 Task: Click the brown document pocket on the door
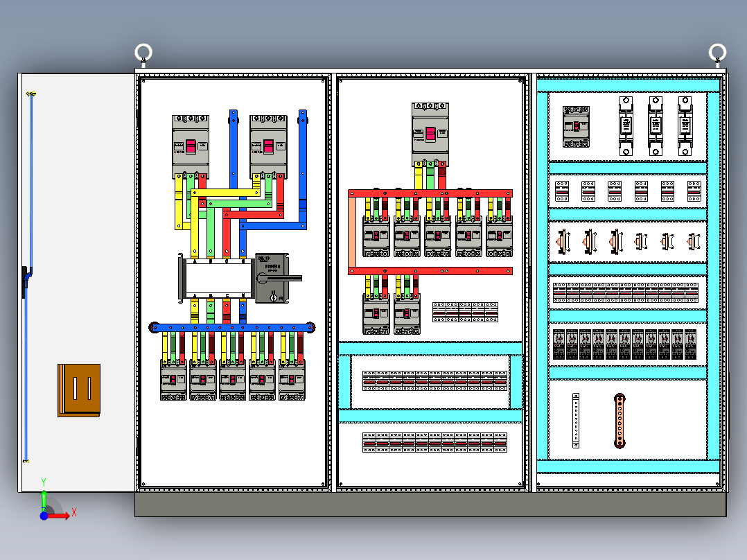click(79, 390)
